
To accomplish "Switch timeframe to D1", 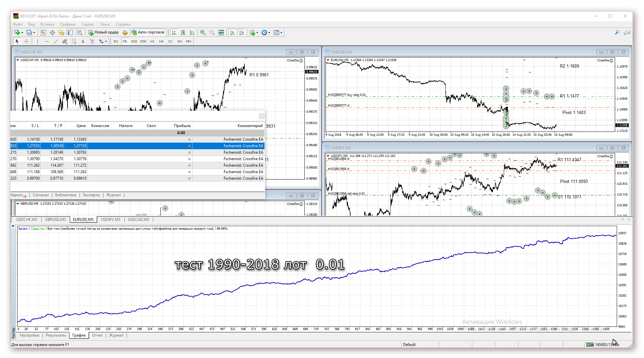I will (170, 41).
